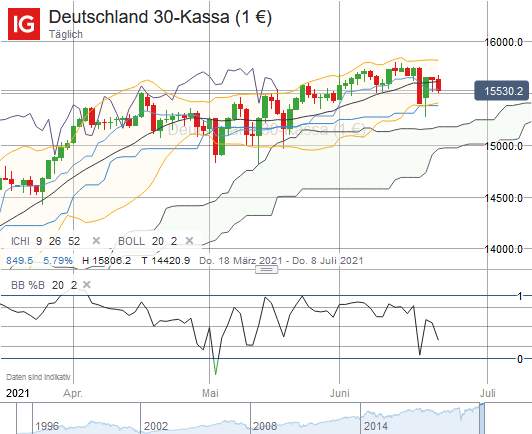Click the Apr. time axis label
The width and height of the screenshot is (532, 434).
pos(73,393)
